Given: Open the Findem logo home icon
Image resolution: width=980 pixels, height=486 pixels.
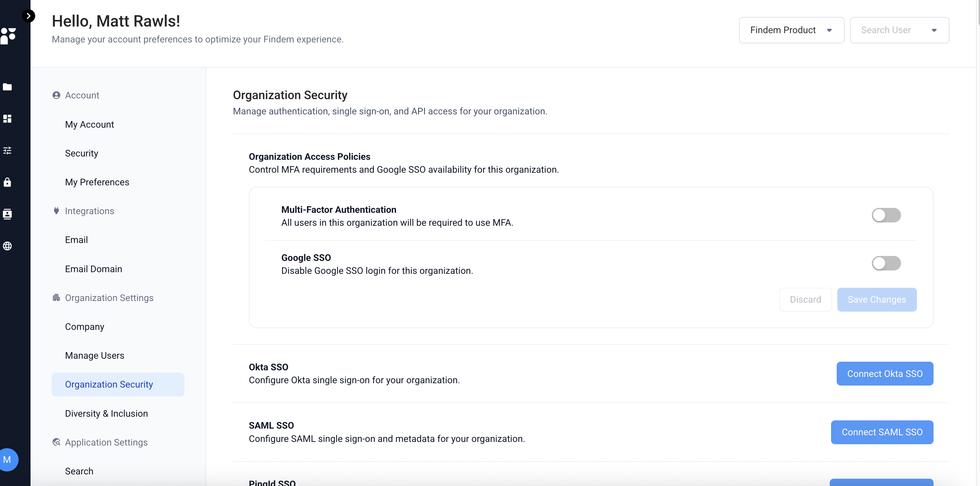Looking at the screenshot, I should pyautogui.click(x=8, y=36).
